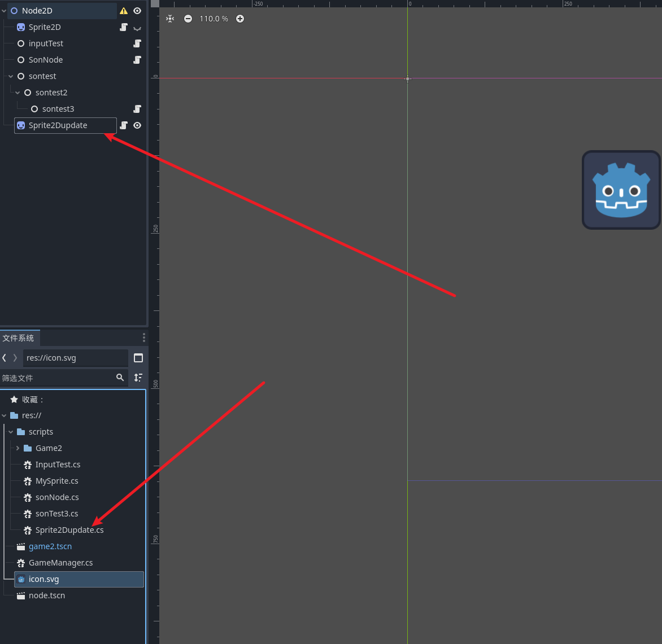
Task: Select the Game2 folder
Action: click(49, 448)
